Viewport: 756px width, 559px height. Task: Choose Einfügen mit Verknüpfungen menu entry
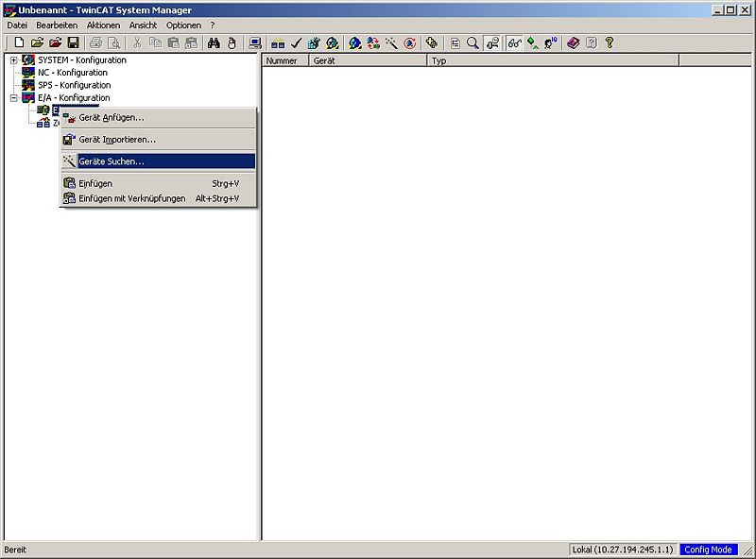(158, 198)
